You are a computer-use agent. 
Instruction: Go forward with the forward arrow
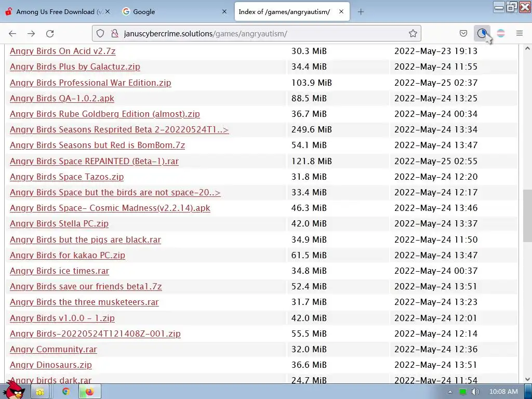[31, 33]
